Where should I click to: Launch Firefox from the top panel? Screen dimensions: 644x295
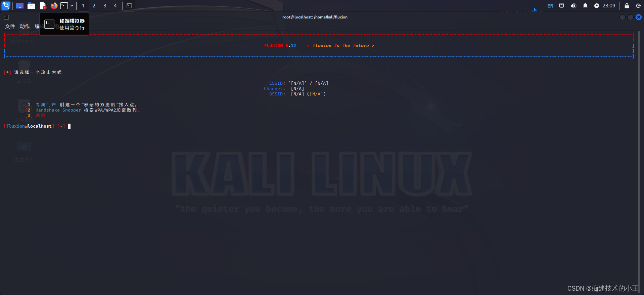click(x=54, y=6)
